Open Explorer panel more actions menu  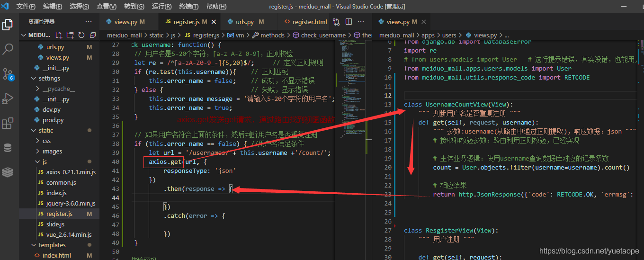(89, 22)
